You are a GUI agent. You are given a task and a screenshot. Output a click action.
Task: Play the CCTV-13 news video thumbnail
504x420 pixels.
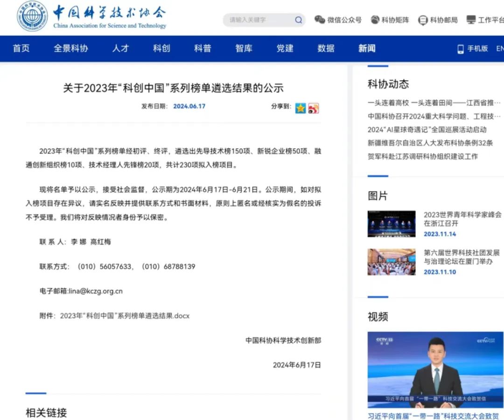click(435, 370)
